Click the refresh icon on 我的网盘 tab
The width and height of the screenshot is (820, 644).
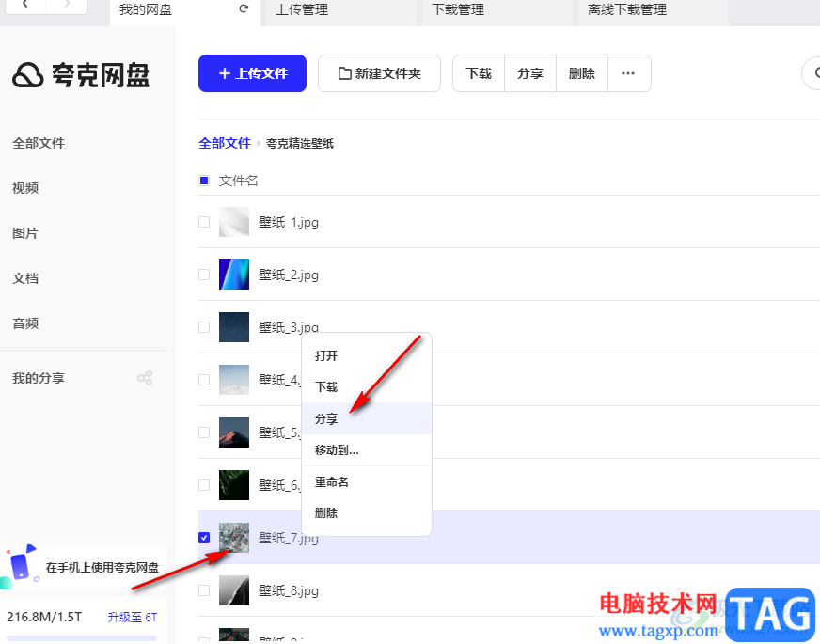(244, 8)
